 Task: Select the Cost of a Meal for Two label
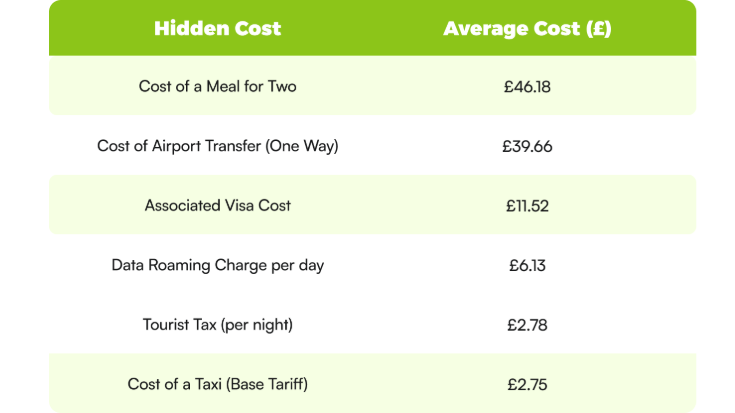click(218, 86)
